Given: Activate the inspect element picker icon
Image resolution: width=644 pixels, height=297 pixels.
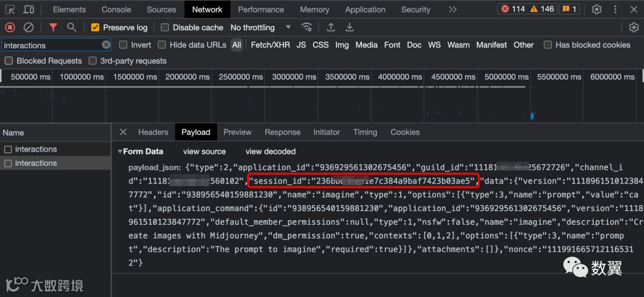Looking at the screenshot, I should 10,9.
